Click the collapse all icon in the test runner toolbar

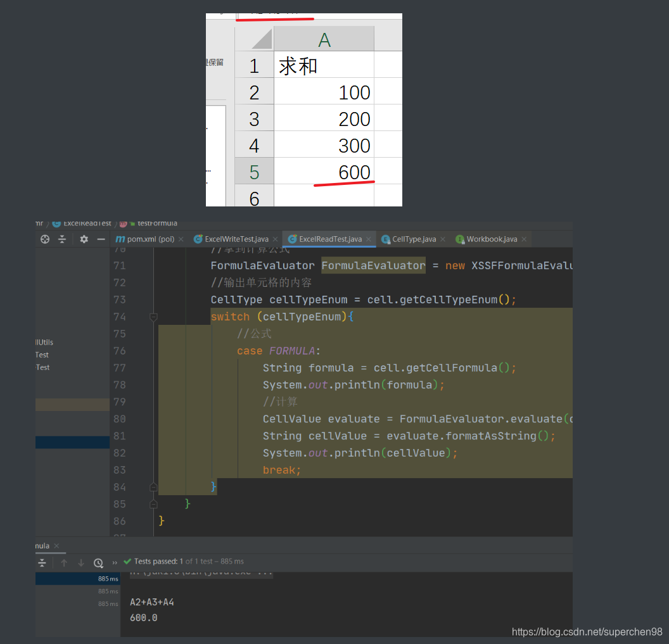[x=42, y=563]
